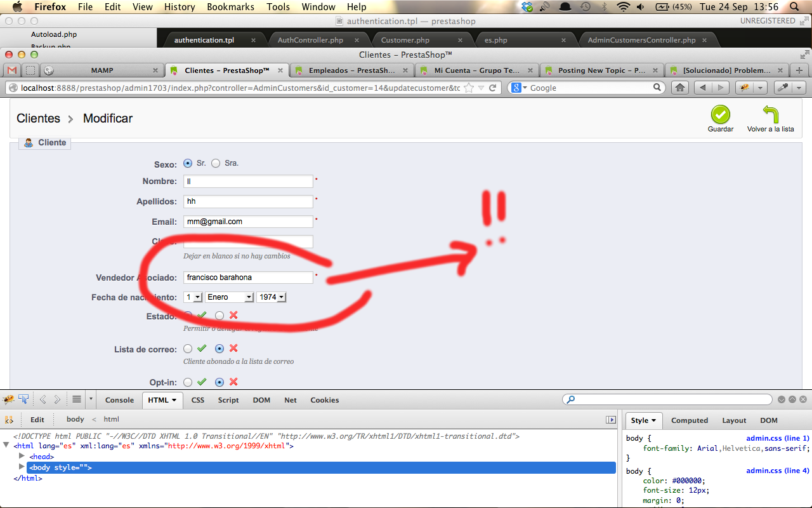Screen dimensions: 812x508
Task: Enable Estado with the green check radio
Action: pos(188,315)
